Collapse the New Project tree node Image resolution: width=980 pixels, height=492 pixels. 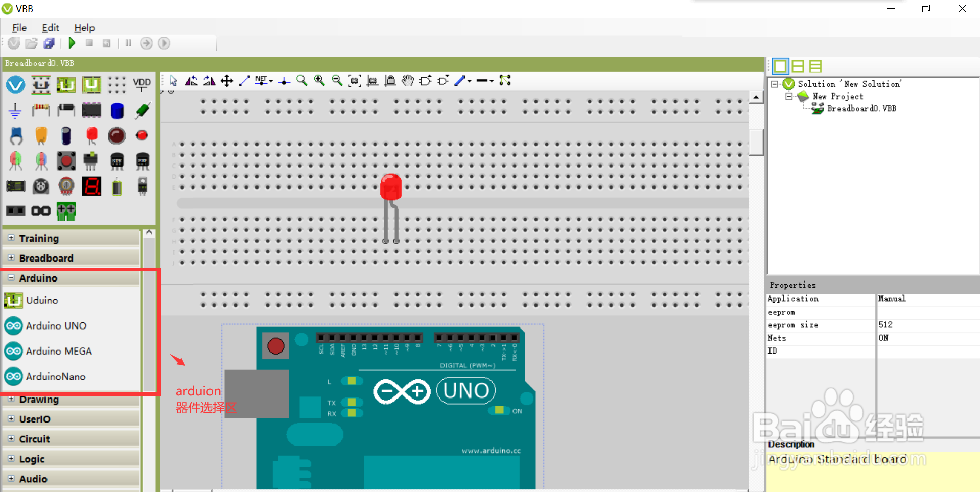(x=789, y=96)
